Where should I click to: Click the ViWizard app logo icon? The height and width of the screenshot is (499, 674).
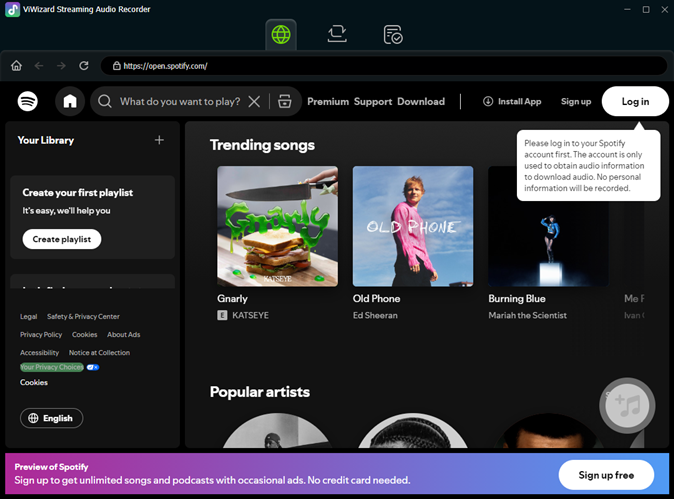pos(12,9)
